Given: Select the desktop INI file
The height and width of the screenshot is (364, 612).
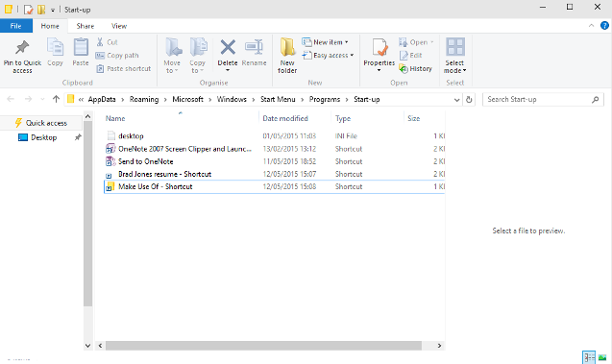Looking at the screenshot, I should tap(275, 135).
